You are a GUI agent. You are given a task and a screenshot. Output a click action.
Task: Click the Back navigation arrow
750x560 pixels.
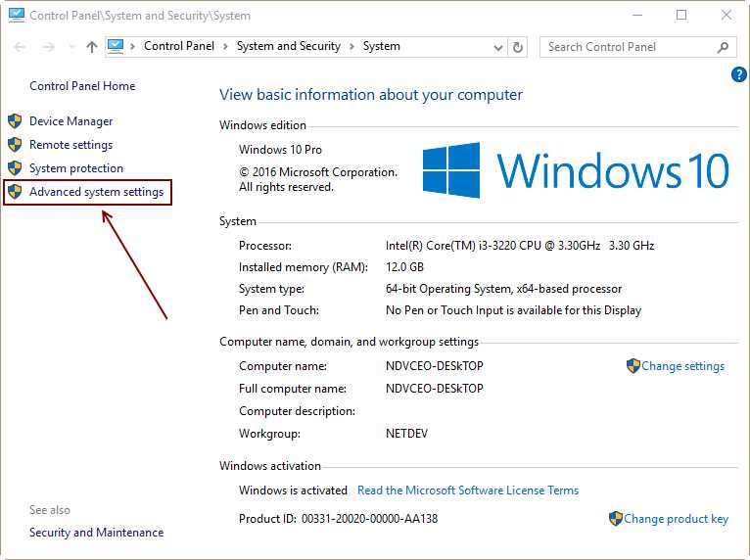pos(20,47)
